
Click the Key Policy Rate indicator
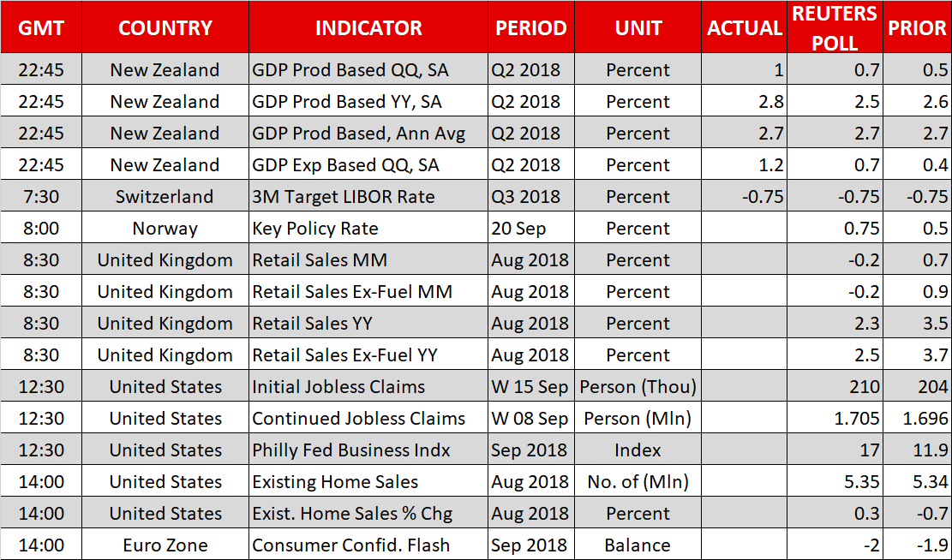pos(315,229)
